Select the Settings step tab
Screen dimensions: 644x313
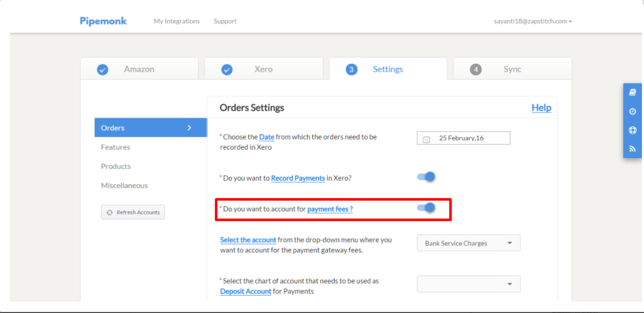tap(388, 68)
